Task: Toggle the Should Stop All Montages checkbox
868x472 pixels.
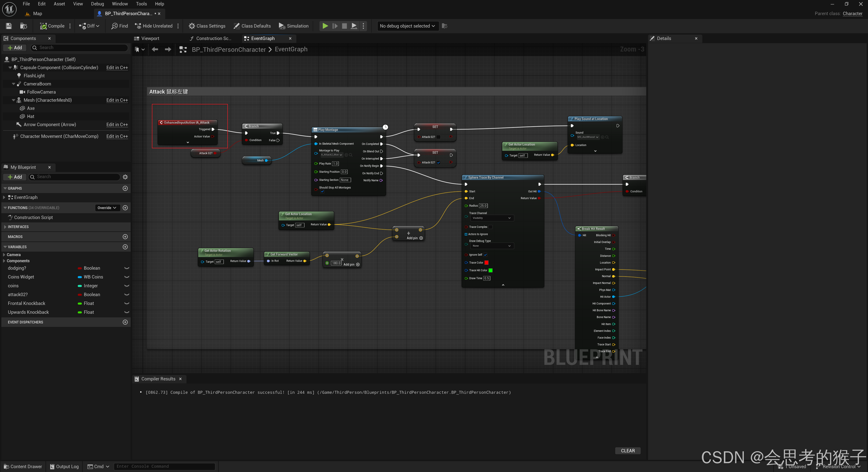Action: 322,192
